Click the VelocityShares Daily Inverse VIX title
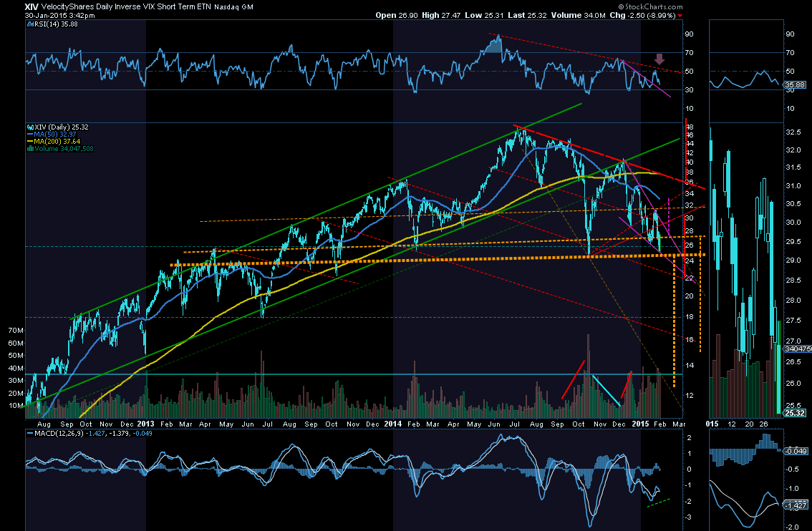Image resolution: width=812 pixels, height=531 pixels. pyautogui.click(x=126, y=6)
